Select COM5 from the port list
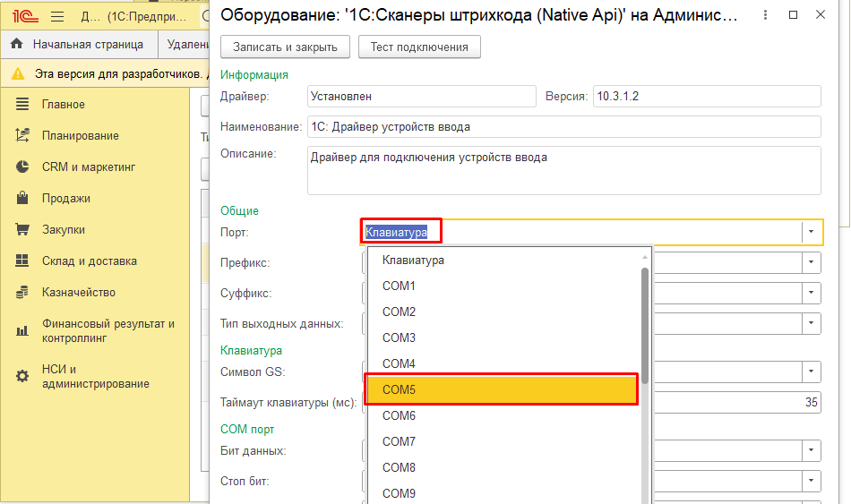Viewport: 851px width, 504px height. (x=502, y=390)
